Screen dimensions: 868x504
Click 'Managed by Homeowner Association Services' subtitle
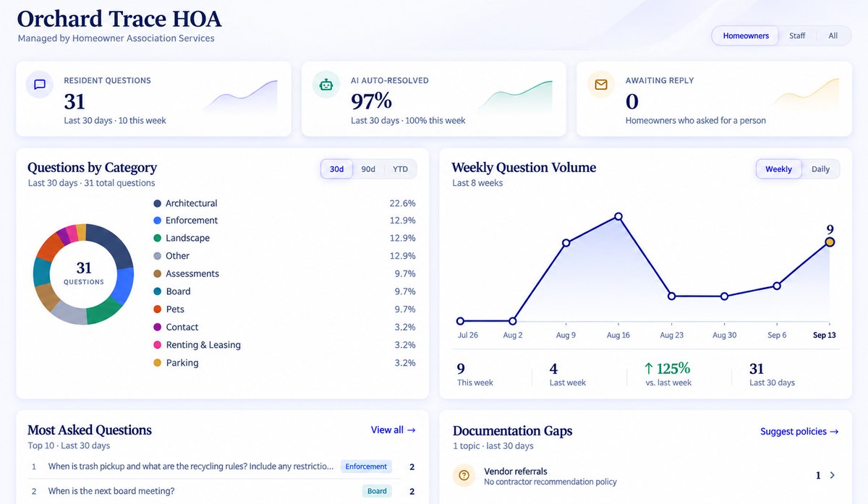[116, 38]
